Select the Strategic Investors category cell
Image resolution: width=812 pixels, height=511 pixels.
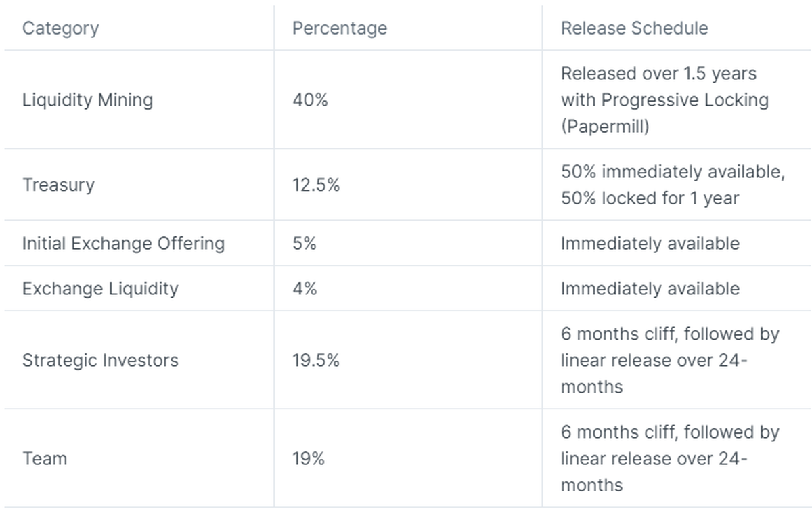(100, 360)
